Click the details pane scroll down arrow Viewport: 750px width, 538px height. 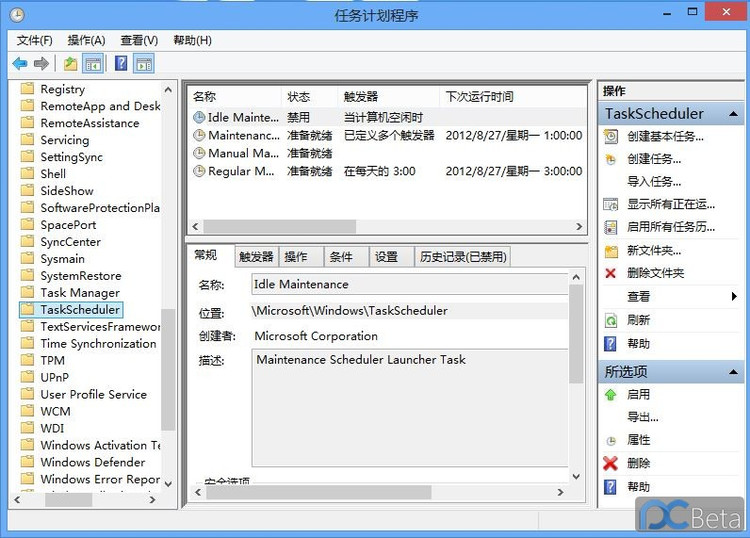coord(576,476)
